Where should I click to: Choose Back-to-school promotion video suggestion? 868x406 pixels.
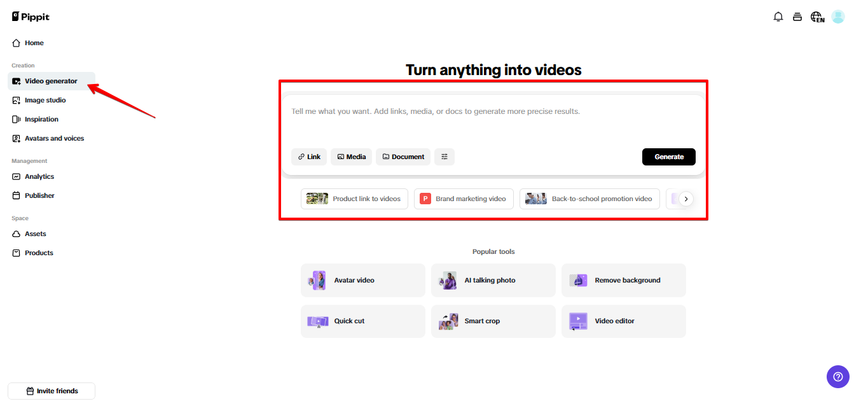589,199
